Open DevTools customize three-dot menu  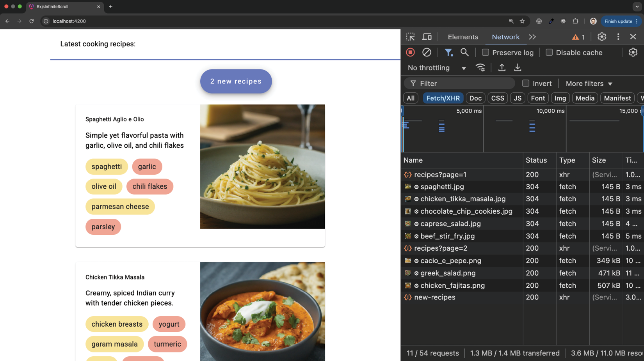click(x=618, y=37)
